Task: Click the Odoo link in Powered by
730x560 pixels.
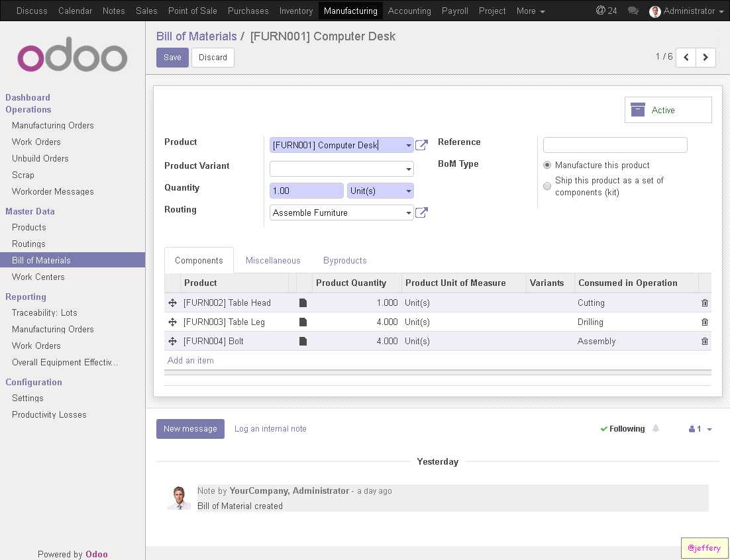Action: 96,554
